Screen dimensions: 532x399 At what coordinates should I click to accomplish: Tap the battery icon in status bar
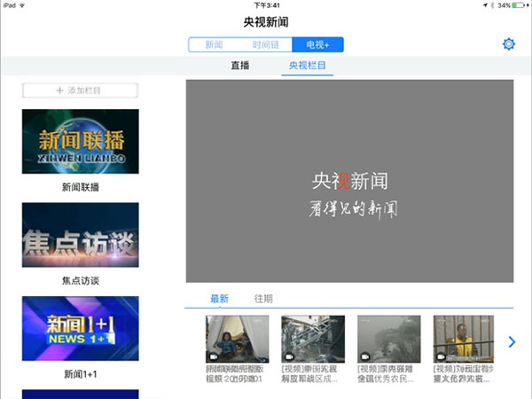click(x=519, y=5)
